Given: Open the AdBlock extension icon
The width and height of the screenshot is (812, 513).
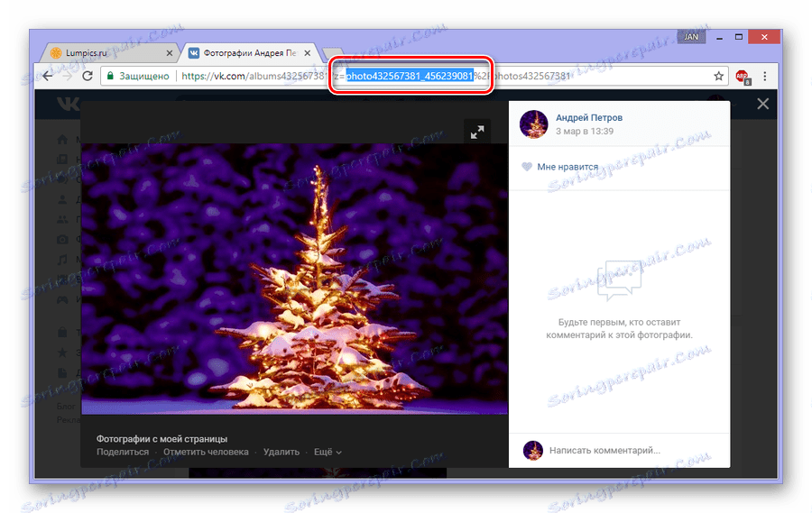Looking at the screenshot, I should point(743,77).
